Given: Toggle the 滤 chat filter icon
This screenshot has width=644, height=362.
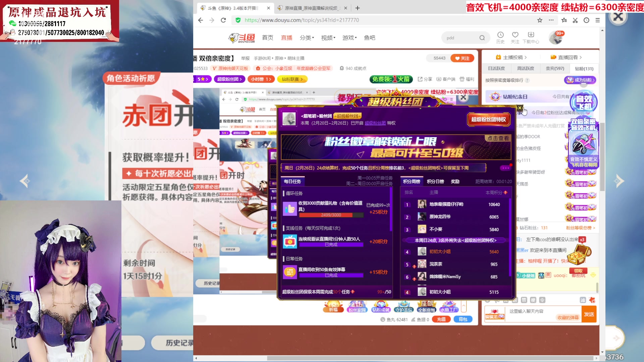Looking at the screenshot, I should tap(583, 300).
